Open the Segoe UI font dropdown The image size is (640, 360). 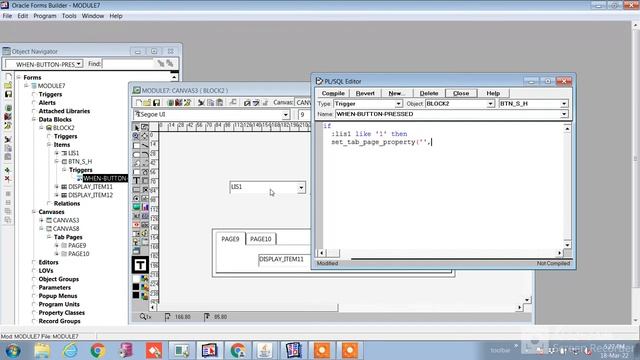[286, 115]
